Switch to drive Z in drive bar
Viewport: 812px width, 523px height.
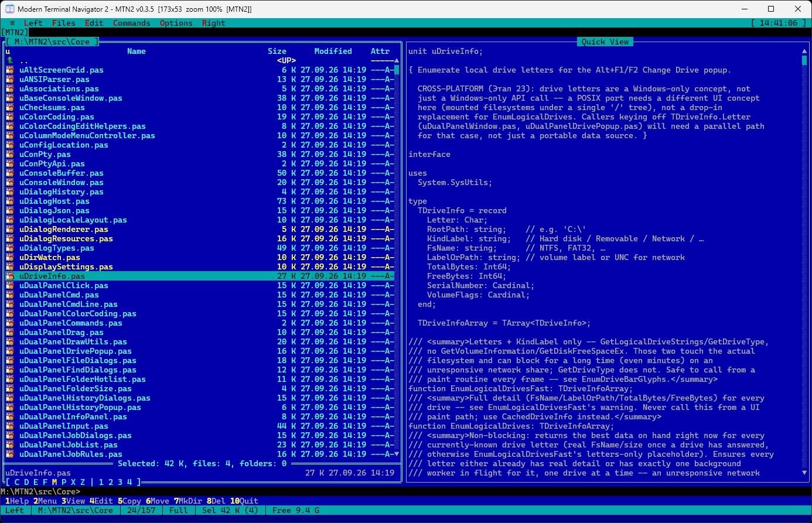point(83,482)
